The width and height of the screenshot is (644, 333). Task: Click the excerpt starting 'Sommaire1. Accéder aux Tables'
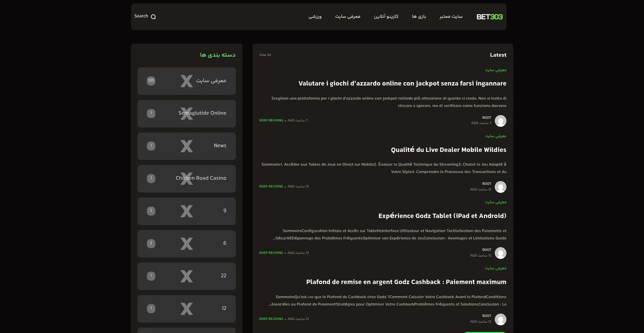pyautogui.click(x=384, y=168)
